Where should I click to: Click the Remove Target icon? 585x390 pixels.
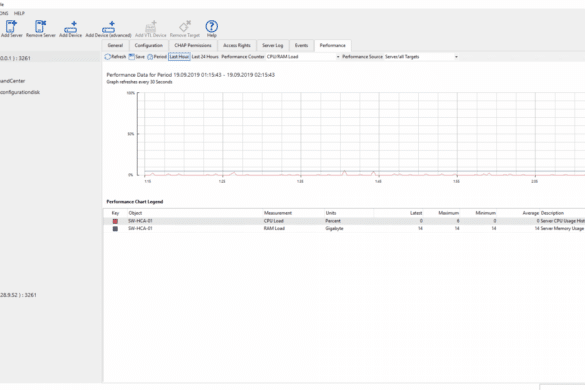[185, 29]
